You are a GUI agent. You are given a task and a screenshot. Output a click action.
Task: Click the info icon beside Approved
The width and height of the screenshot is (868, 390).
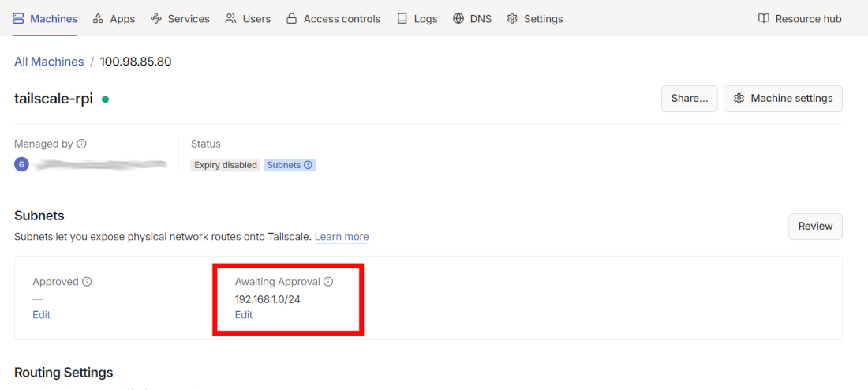(87, 281)
